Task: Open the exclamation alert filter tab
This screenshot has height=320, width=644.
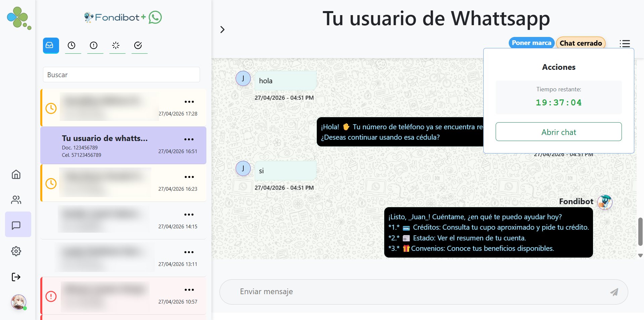Action: pos(94,45)
